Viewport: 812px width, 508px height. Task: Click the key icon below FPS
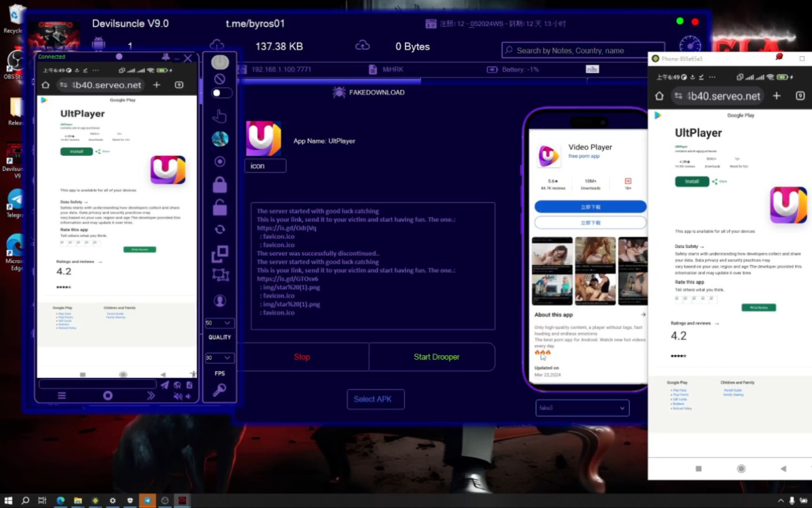click(x=219, y=390)
